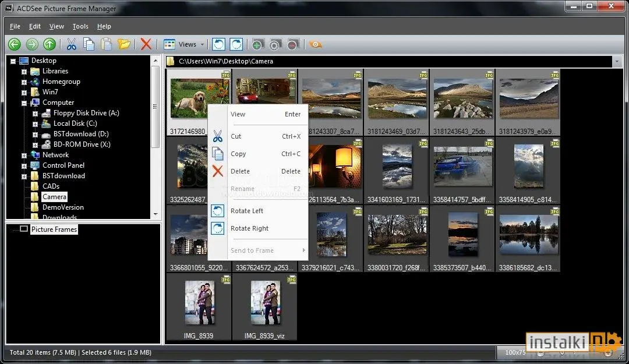
Task: Click red X icon in the context menu
Action: pos(217,171)
